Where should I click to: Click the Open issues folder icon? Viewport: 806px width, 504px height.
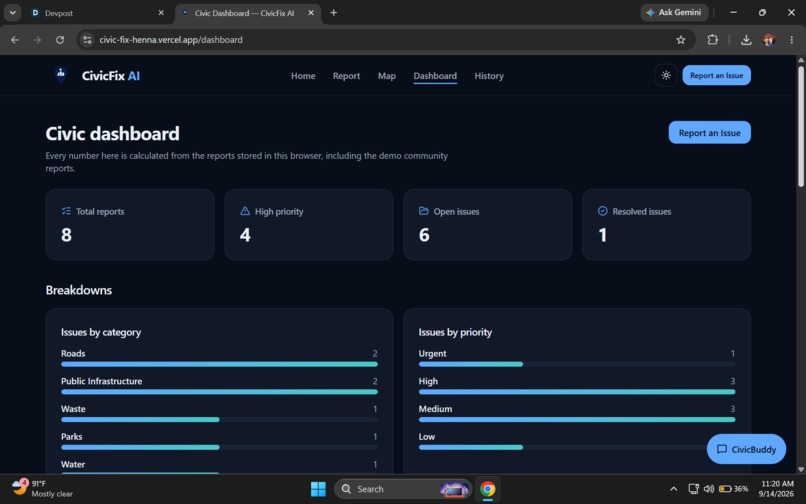pos(424,211)
